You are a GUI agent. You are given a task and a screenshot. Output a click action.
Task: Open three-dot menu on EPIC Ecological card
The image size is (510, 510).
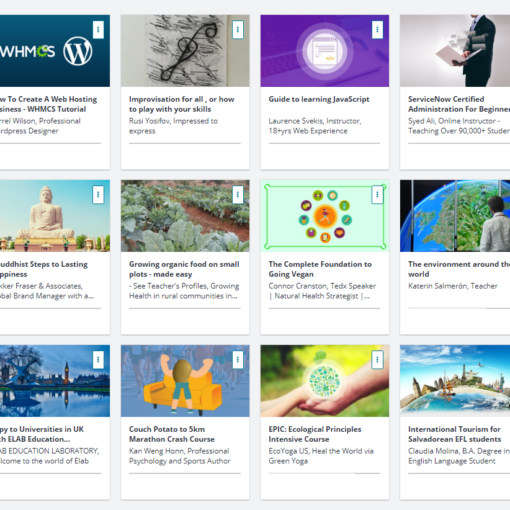(x=377, y=360)
